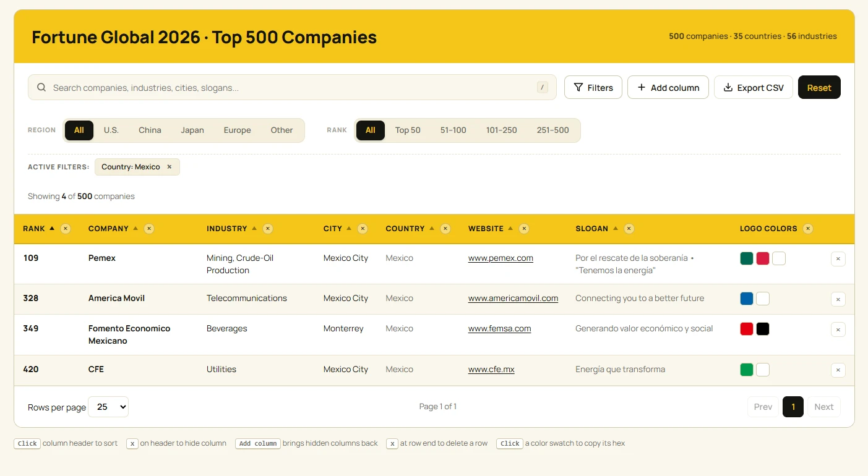
Task: Hide the Logo Colors column using its x
Action: [808, 229]
